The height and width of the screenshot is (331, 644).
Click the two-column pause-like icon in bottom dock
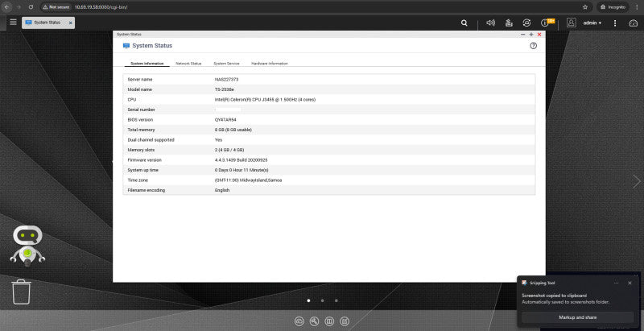coord(329,321)
